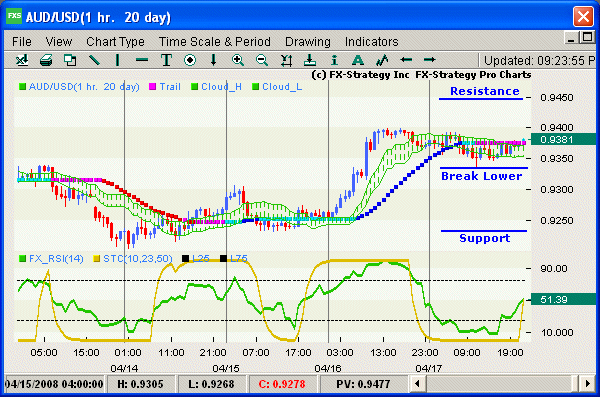Image resolution: width=600 pixels, height=397 pixels.
Task: Click the AUD/USD legend green swatch
Action: point(23,87)
